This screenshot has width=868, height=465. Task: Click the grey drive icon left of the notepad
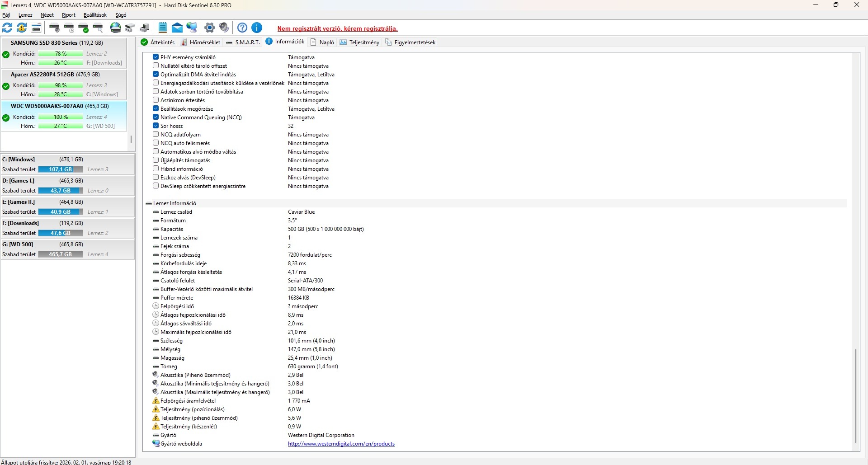coord(145,28)
